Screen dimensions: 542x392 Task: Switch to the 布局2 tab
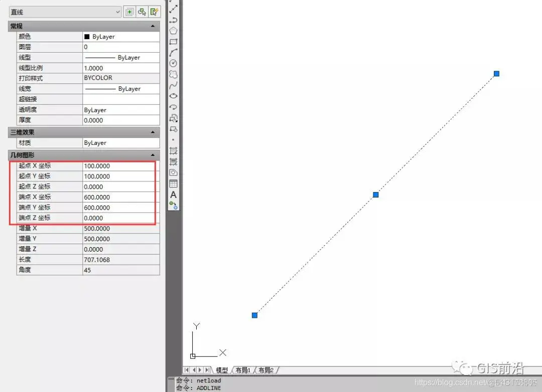(x=266, y=370)
